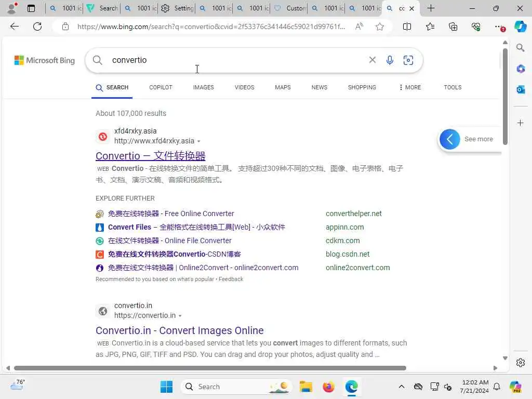Open the Read aloud icon in address bar

click(x=359, y=26)
